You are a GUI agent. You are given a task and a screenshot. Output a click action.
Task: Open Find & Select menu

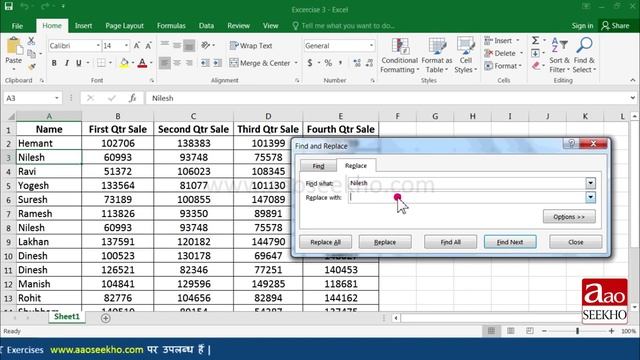point(584,56)
